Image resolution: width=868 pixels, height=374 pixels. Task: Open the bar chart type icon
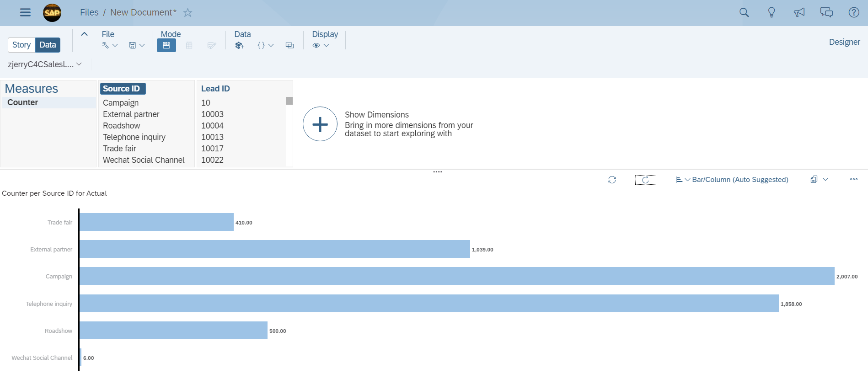pyautogui.click(x=679, y=180)
